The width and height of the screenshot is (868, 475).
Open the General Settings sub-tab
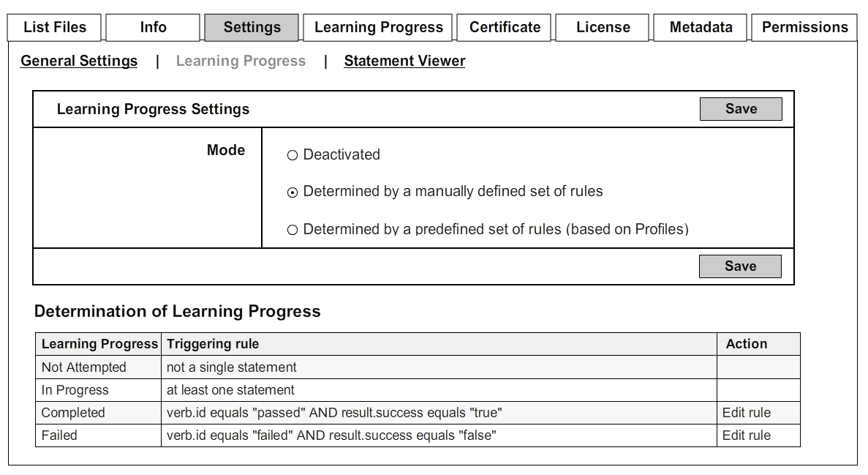[x=79, y=61]
